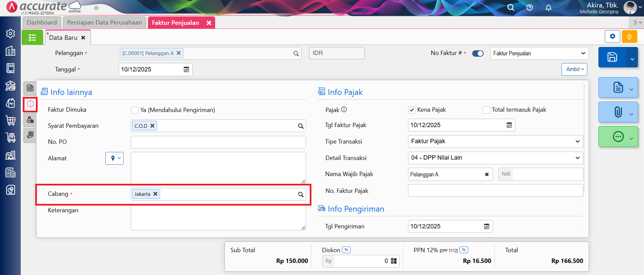Click the No. PO input field
Screen dimensions: 644x275
[218, 142]
